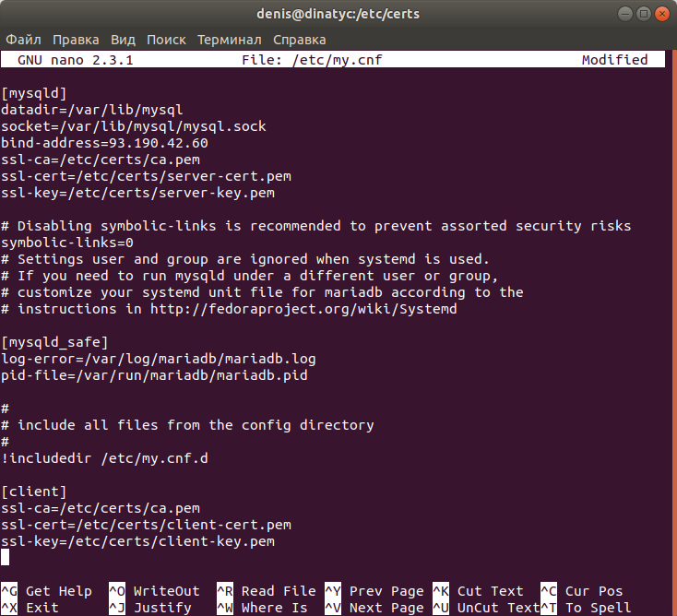Open the Вид menu
This screenshot has width=677, height=616.
pos(123,40)
